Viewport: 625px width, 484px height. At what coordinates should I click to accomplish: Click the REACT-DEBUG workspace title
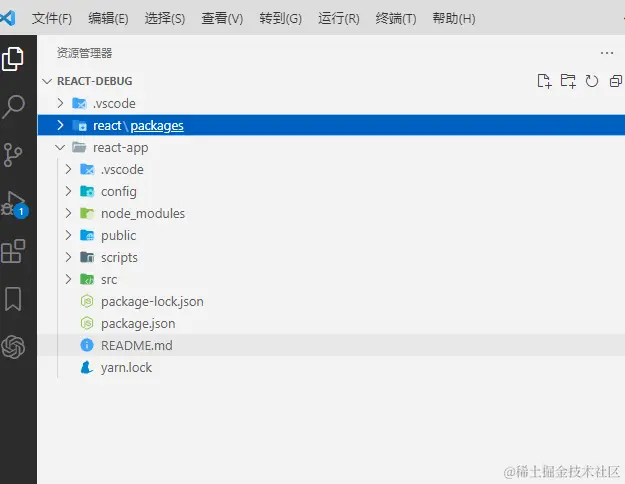pos(95,81)
